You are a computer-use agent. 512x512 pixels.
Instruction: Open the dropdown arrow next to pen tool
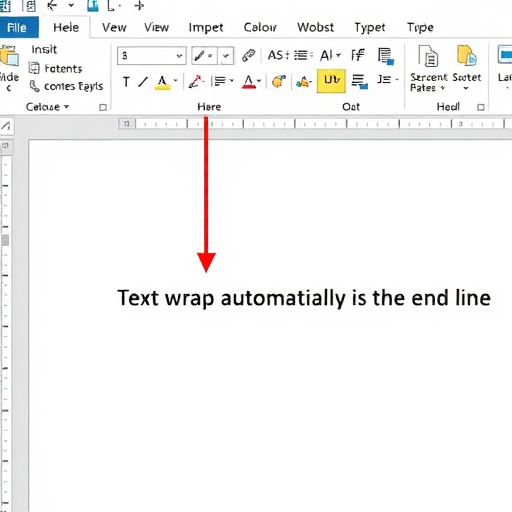click(226, 56)
